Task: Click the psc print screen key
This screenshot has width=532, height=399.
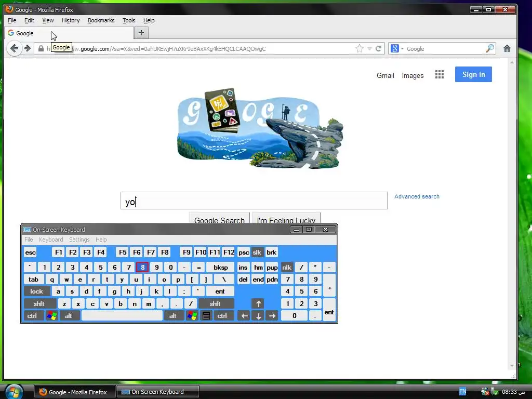Action: pyautogui.click(x=244, y=252)
